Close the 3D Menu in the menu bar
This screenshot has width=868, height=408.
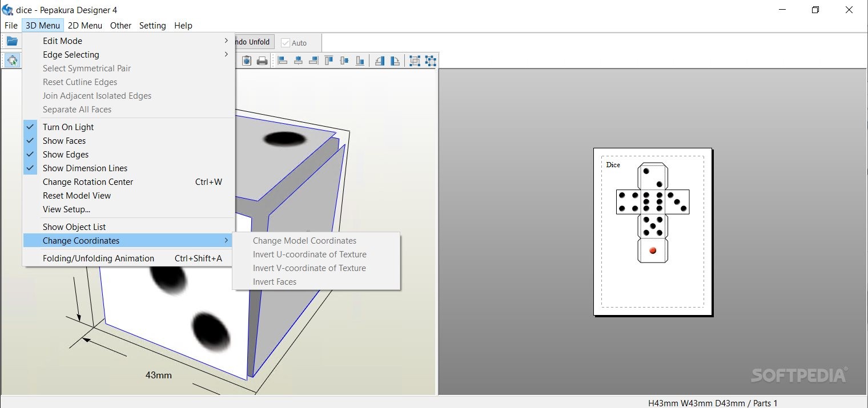pyautogui.click(x=43, y=26)
